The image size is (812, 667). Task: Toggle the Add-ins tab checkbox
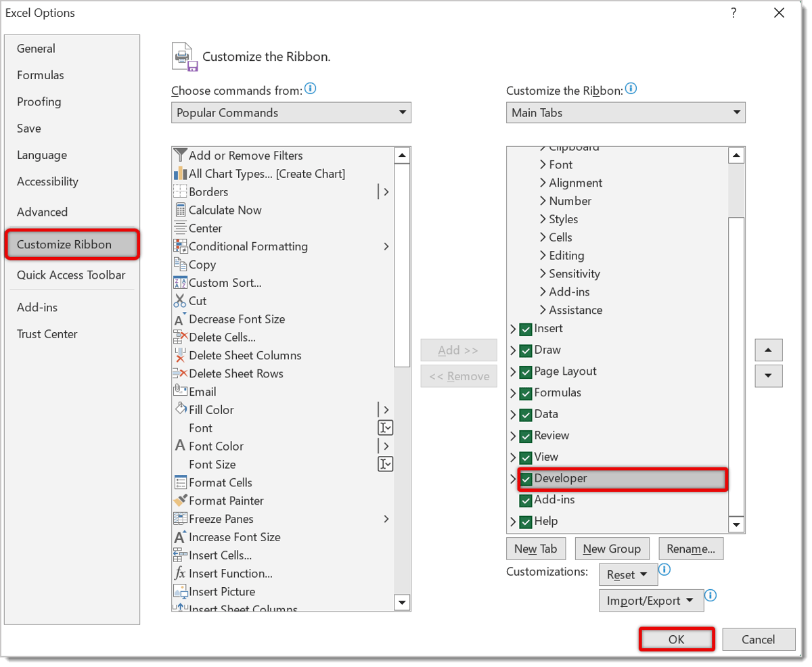(x=526, y=501)
